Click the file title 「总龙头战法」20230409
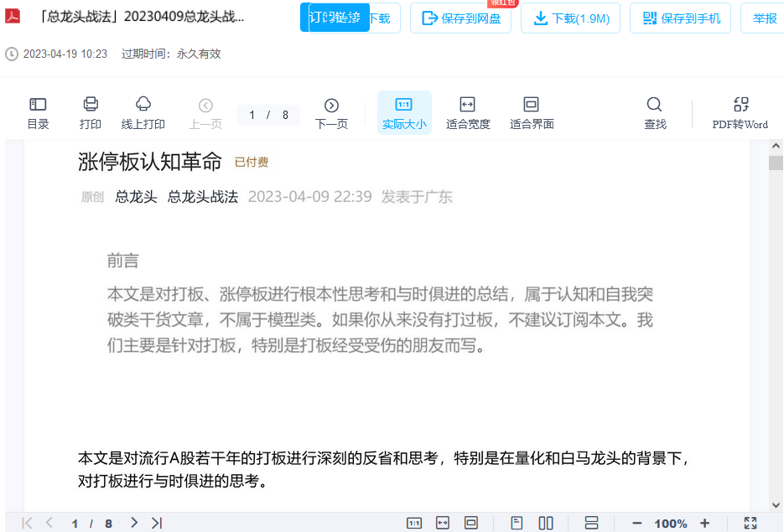This screenshot has height=532, width=784. click(x=142, y=17)
